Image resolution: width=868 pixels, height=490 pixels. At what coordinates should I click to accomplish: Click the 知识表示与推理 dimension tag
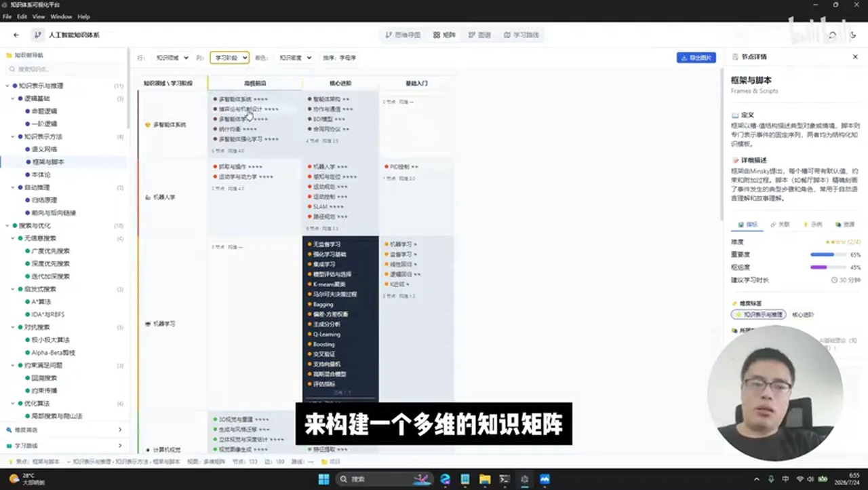click(x=759, y=315)
